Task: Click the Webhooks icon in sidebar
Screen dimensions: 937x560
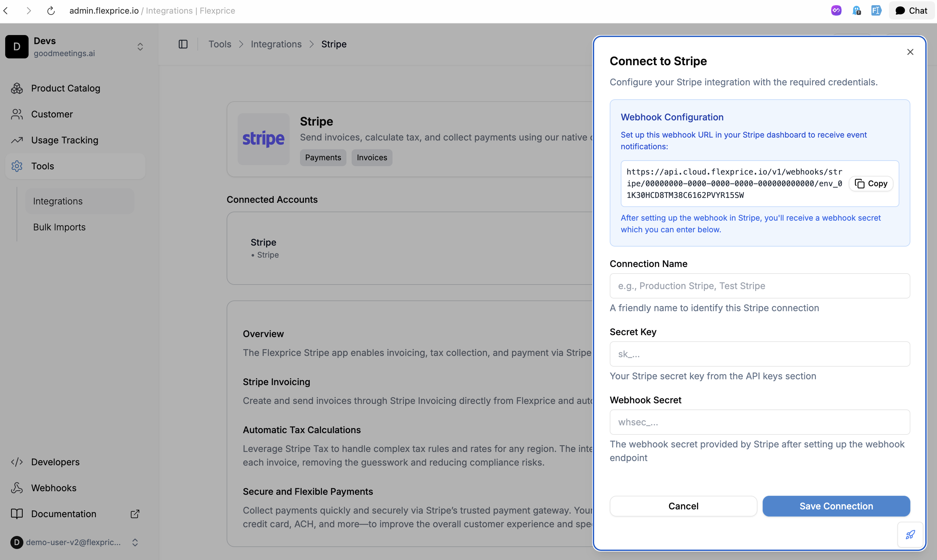Action: (17, 488)
